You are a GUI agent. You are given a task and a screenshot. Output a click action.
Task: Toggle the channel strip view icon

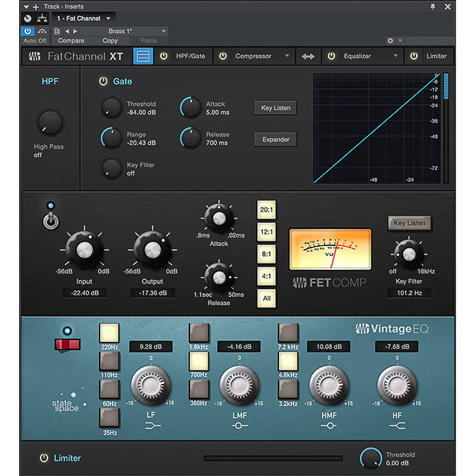click(143, 56)
